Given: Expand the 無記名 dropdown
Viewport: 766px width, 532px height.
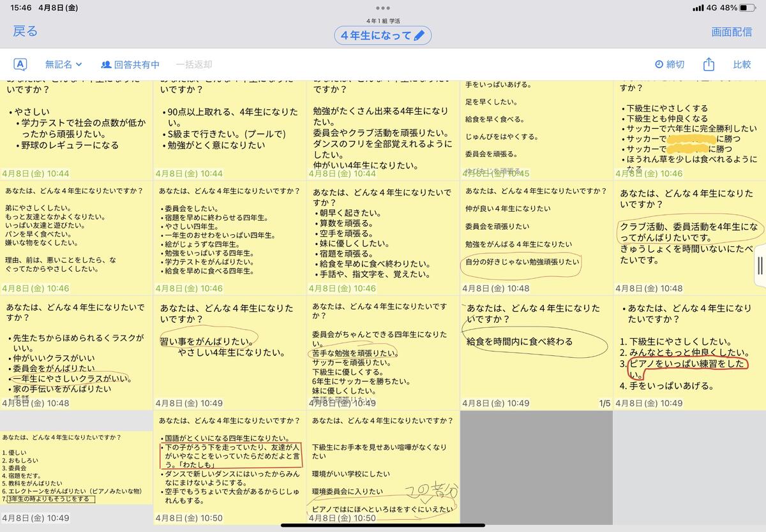Looking at the screenshot, I should click(64, 64).
